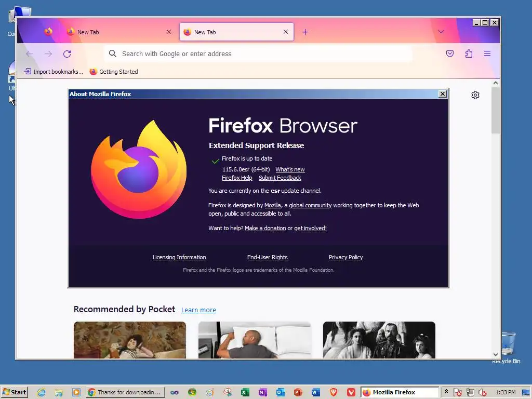This screenshot has height=399, width=532.
Task: Open Pocket story with man sleeping
Action: click(255, 340)
